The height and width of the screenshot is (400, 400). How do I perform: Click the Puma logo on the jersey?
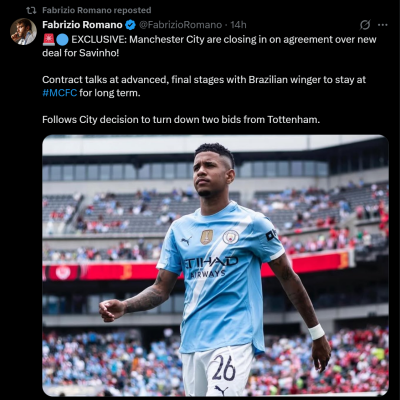[x=186, y=240]
